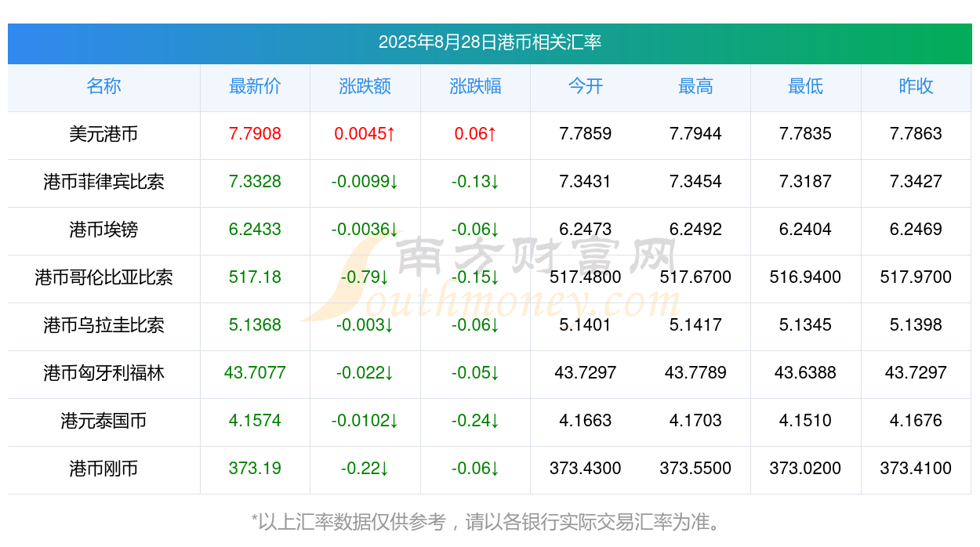Click change amount 0.0045↑
The height and width of the screenshot is (547, 980).
pyautogui.click(x=365, y=134)
